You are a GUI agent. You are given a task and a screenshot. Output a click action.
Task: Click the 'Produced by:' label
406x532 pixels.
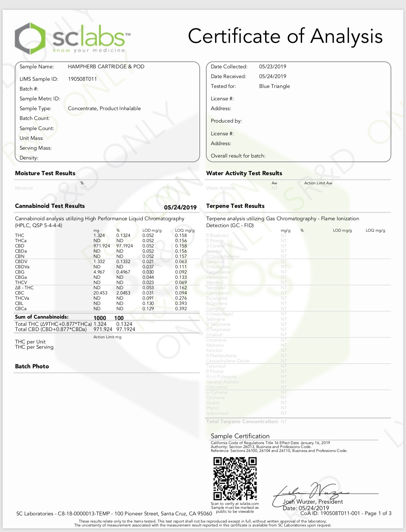(x=226, y=121)
